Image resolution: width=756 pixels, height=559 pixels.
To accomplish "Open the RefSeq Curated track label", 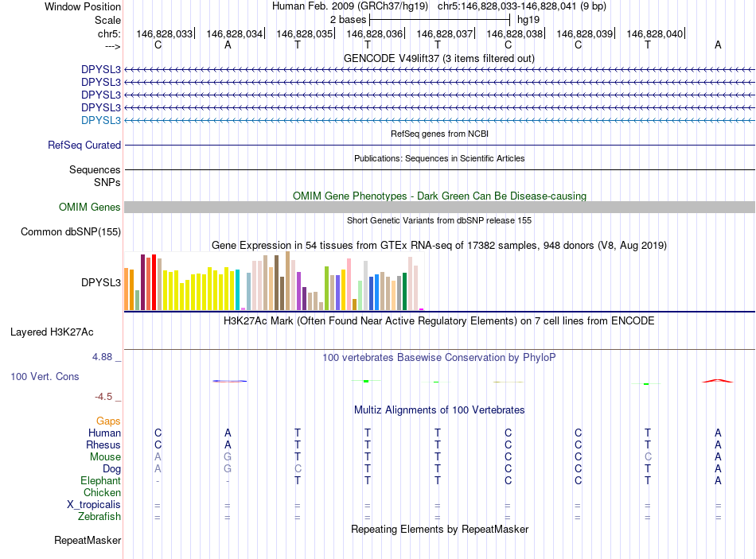I will point(84,145).
